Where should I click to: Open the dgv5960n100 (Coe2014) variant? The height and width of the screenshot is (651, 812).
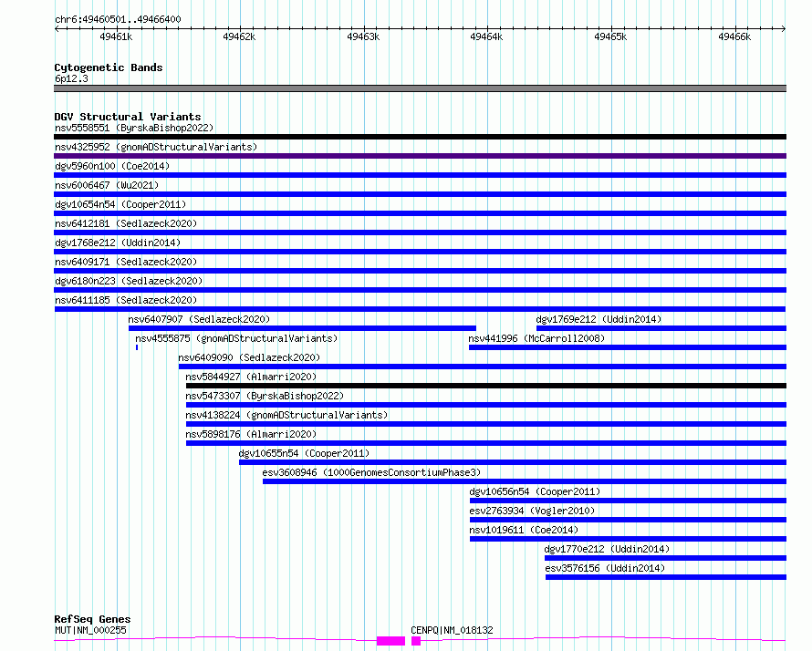(x=112, y=166)
